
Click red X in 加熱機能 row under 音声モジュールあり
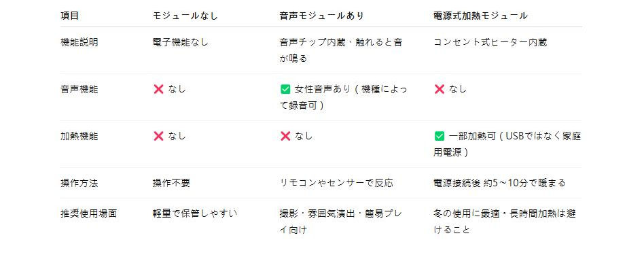285,136
